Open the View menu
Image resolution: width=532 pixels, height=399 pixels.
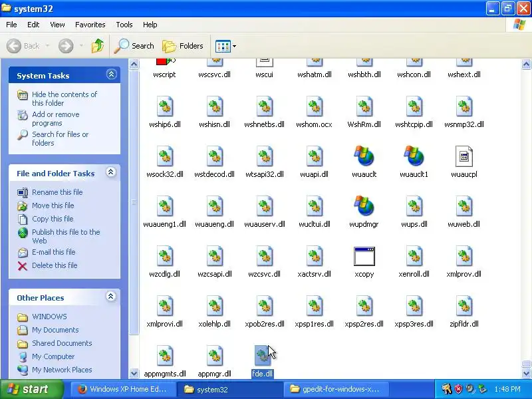(x=57, y=25)
